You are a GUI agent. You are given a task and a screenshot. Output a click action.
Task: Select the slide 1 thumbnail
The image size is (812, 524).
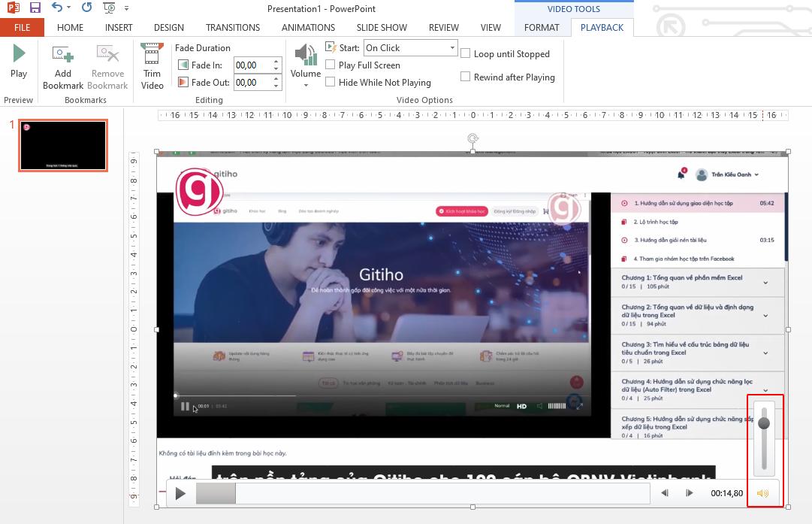63,145
